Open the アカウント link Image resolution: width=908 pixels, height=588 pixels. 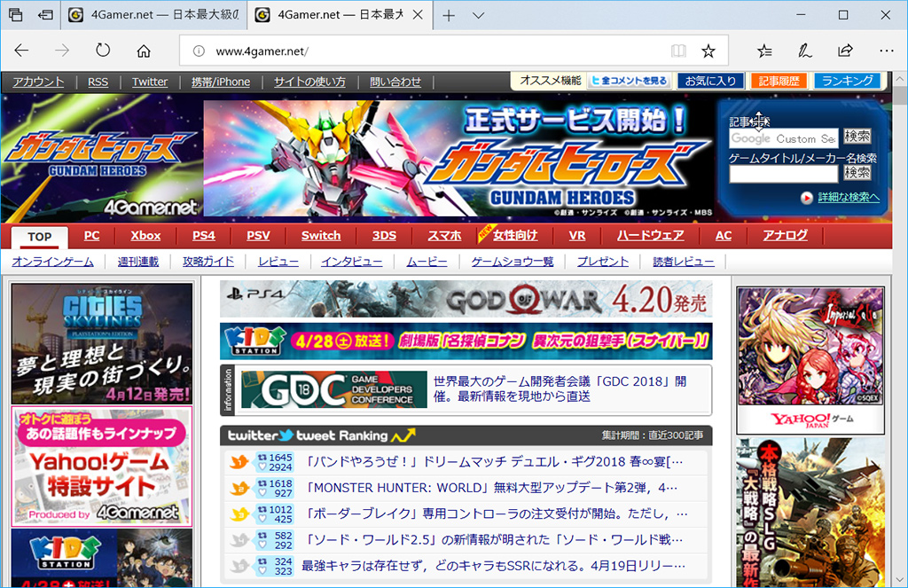38,82
